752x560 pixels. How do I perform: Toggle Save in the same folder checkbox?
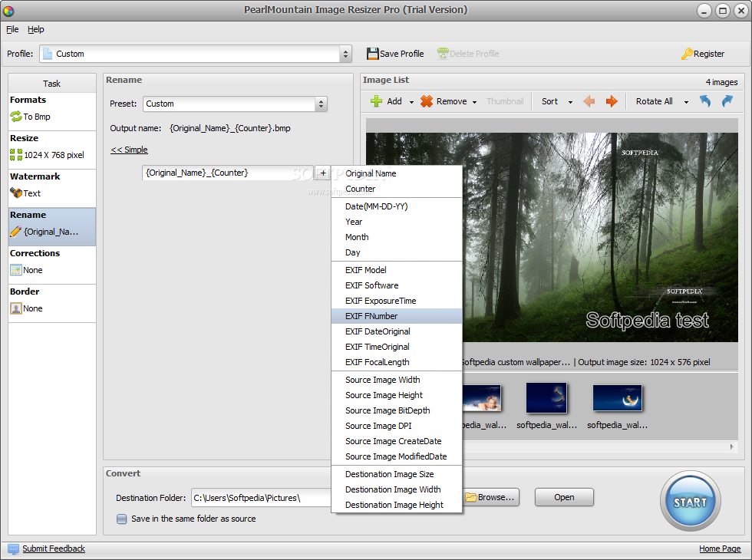122,519
